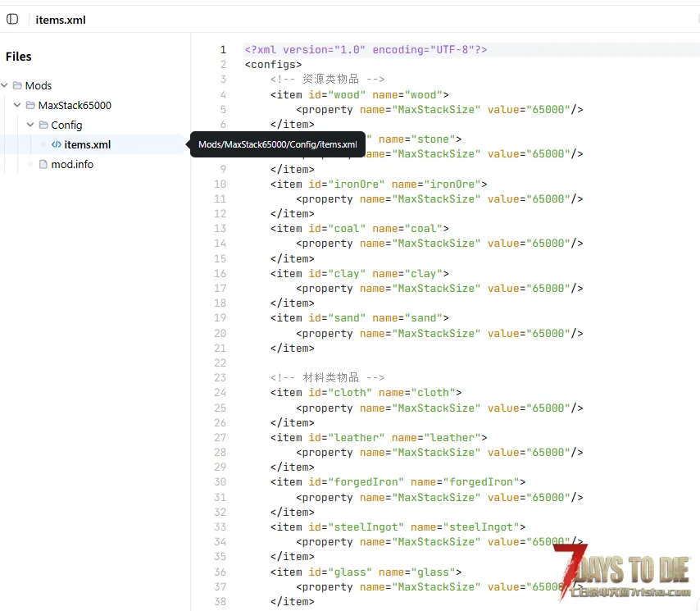The image size is (700, 611).
Task: Click the code icon beside items.xml
Action: point(56,144)
